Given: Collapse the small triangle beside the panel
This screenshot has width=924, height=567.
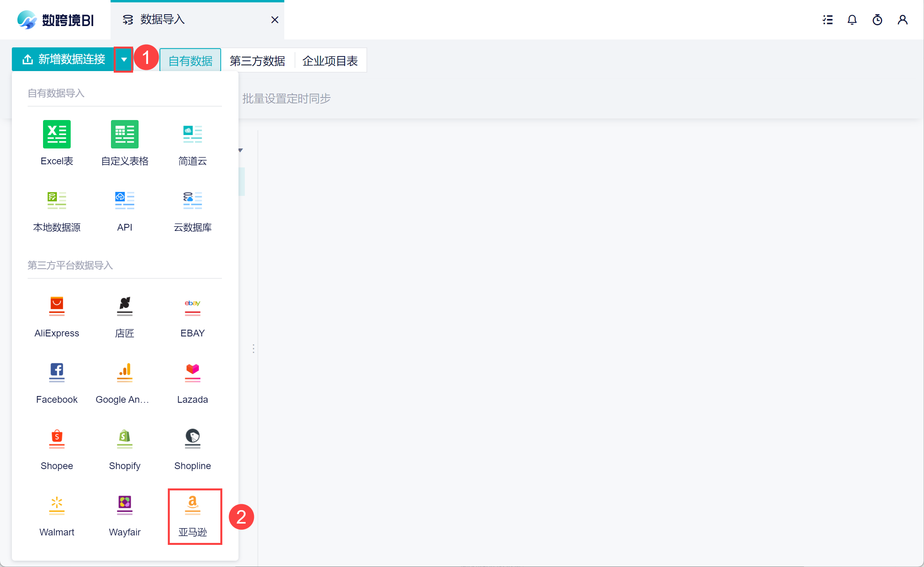Looking at the screenshot, I should click(x=240, y=150).
